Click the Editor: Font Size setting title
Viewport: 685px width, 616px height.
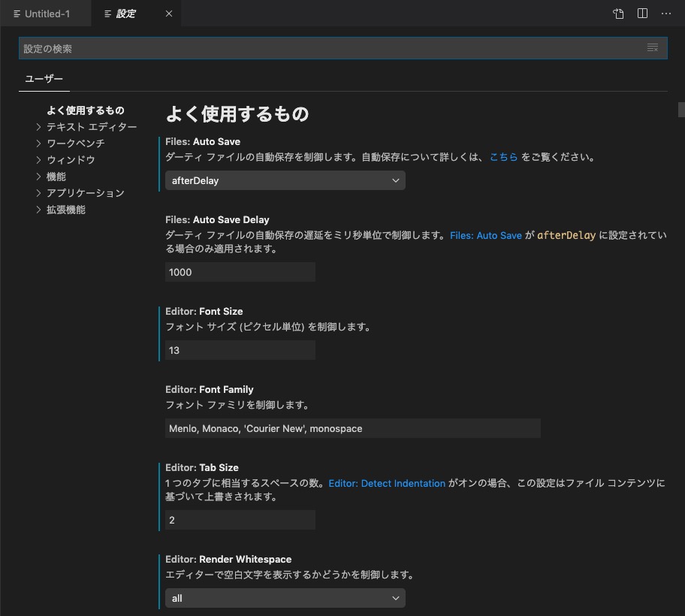[x=204, y=312]
